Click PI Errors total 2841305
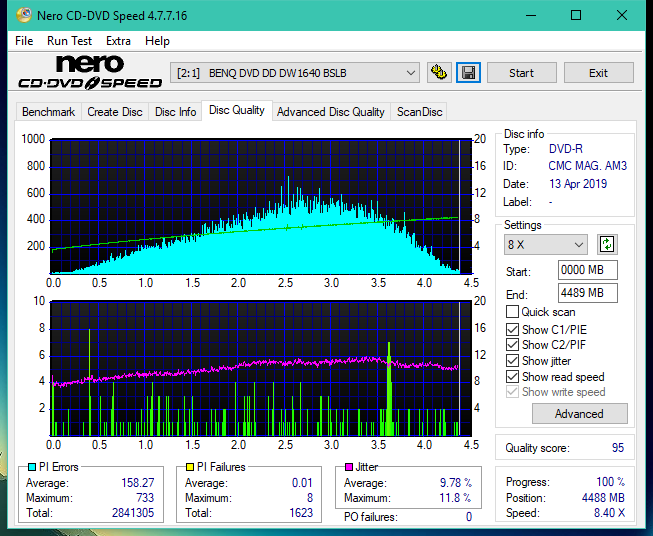The width and height of the screenshot is (653, 536). pyautogui.click(x=133, y=513)
